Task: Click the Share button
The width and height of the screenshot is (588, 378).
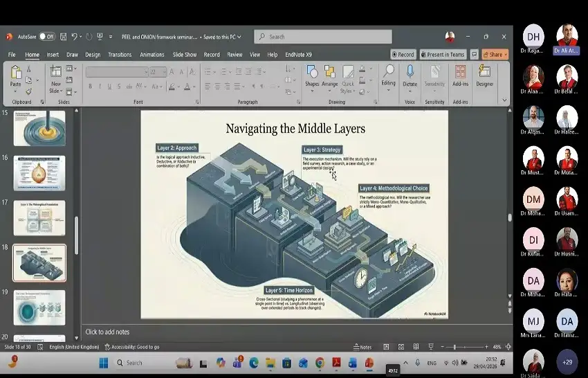Action: pyautogui.click(x=495, y=55)
